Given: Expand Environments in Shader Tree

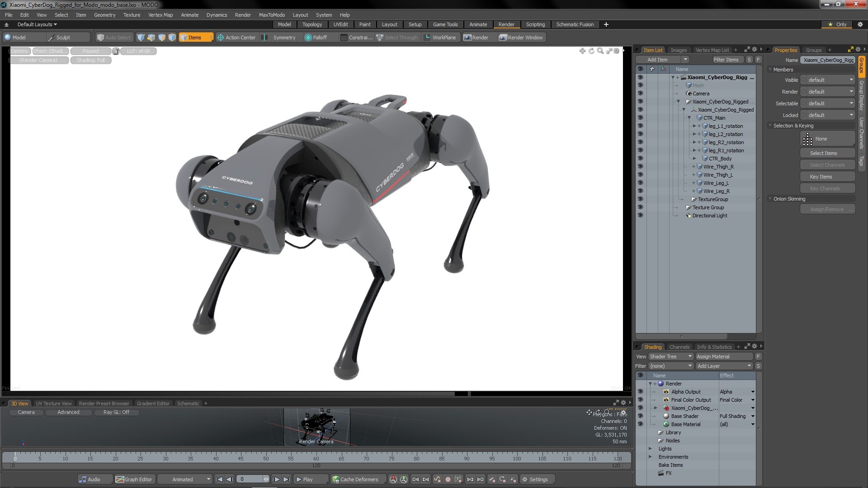Looking at the screenshot, I should (650, 457).
